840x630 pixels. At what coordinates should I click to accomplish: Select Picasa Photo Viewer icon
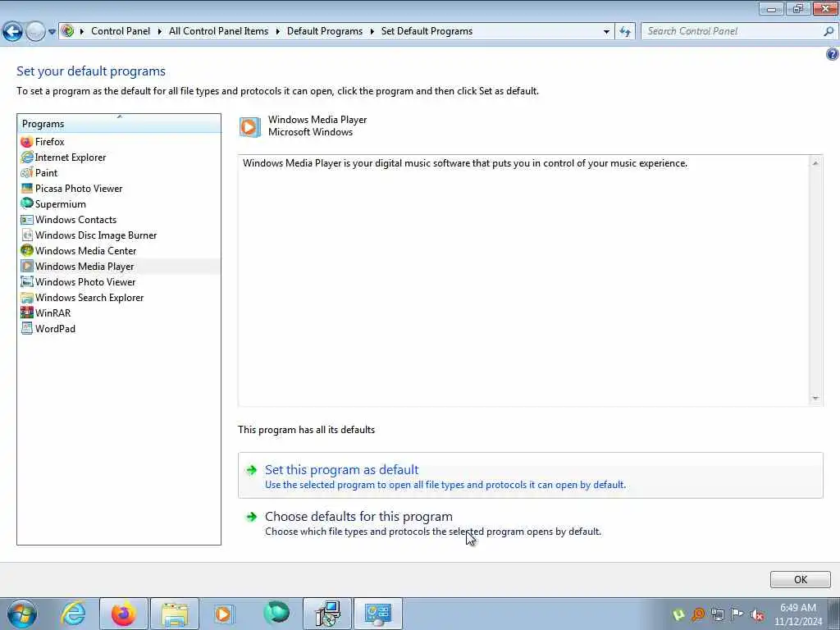(27, 189)
